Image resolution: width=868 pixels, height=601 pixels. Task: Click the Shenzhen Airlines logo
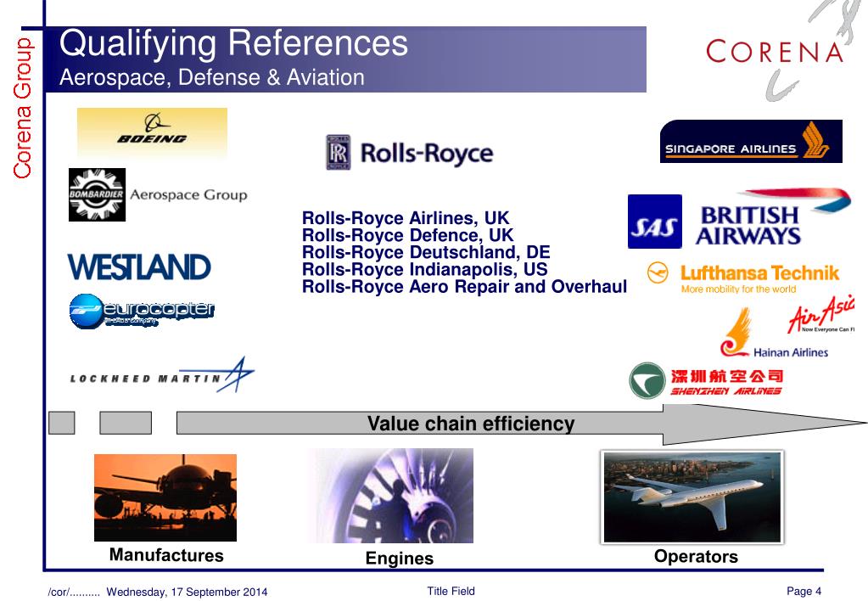click(706, 380)
